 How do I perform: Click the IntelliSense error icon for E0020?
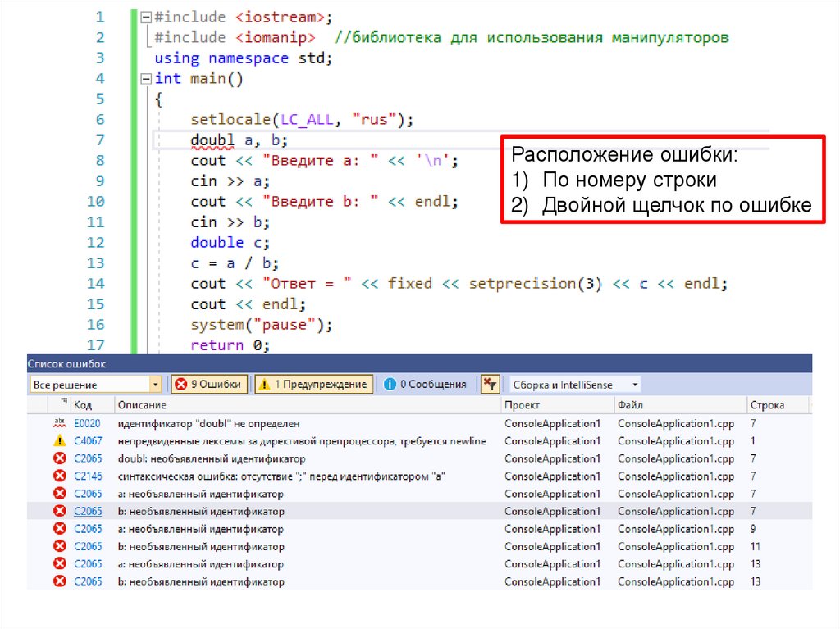pyautogui.click(x=59, y=423)
